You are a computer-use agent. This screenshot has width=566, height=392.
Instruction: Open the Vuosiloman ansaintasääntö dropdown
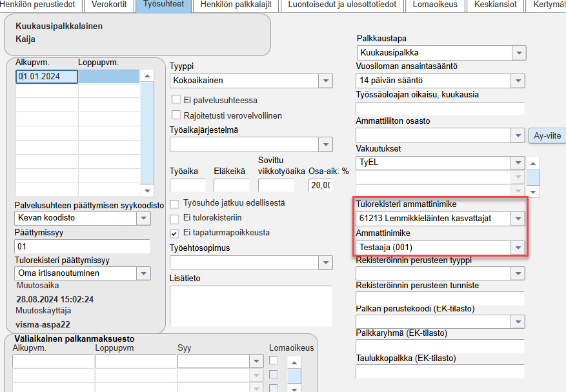[x=519, y=81]
